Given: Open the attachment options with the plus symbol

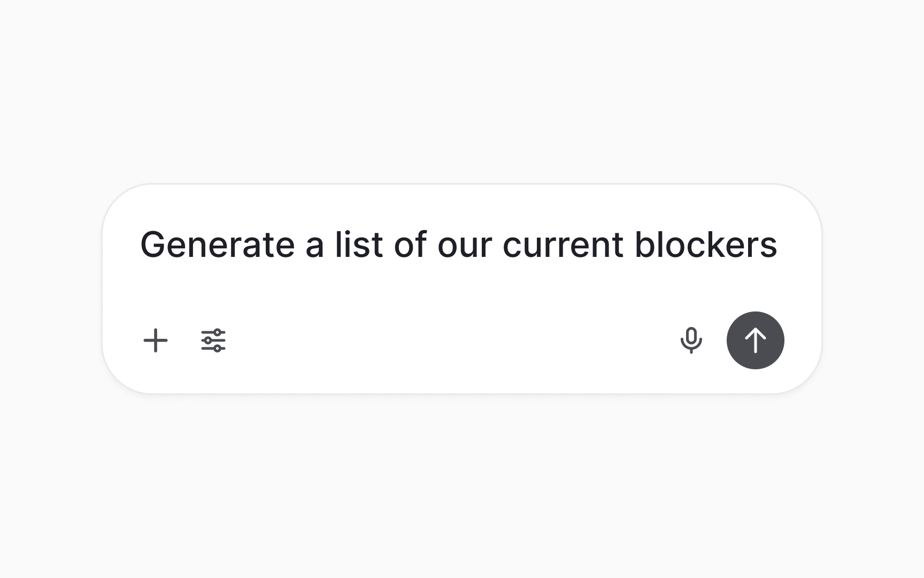Looking at the screenshot, I should (156, 340).
